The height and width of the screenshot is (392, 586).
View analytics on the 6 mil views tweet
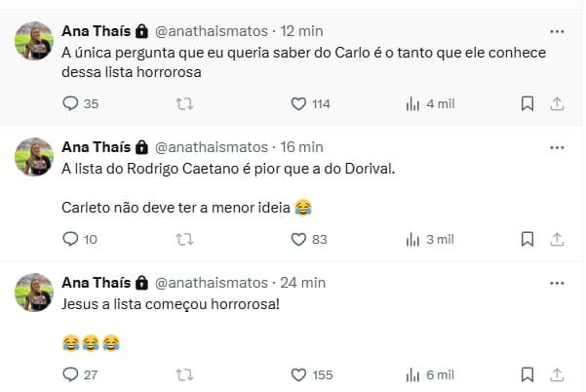pyautogui.click(x=413, y=374)
